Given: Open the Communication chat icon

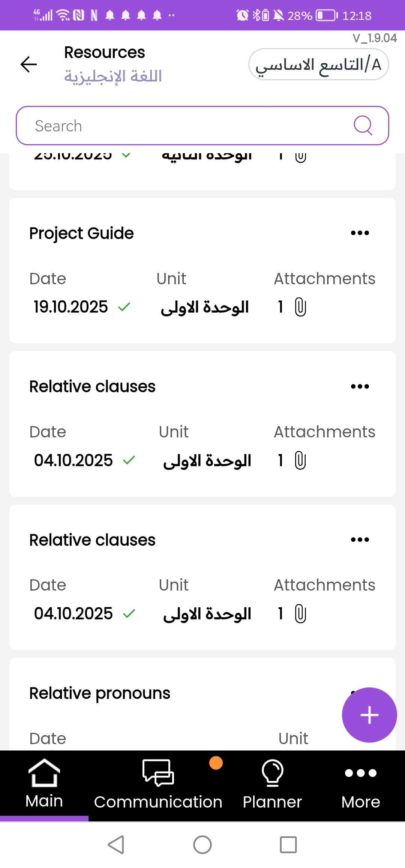Looking at the screenshot, I should pyautogui.click(x=158, y=773).
